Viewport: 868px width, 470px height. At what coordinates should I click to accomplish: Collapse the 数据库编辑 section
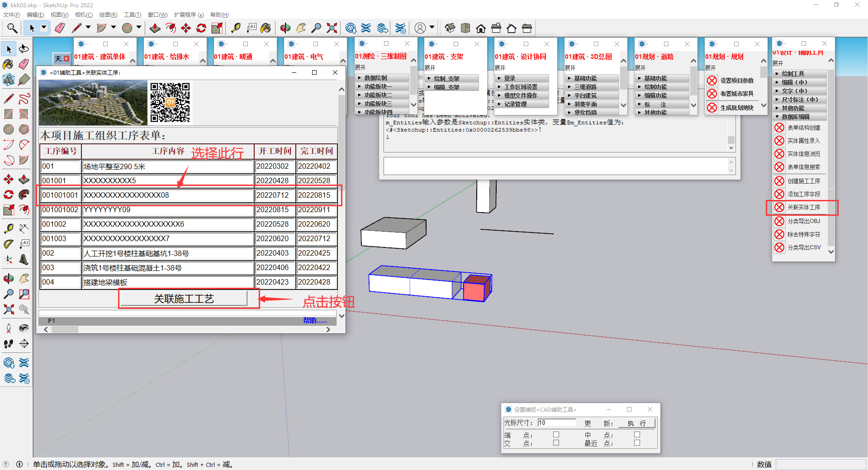(800, 117)
